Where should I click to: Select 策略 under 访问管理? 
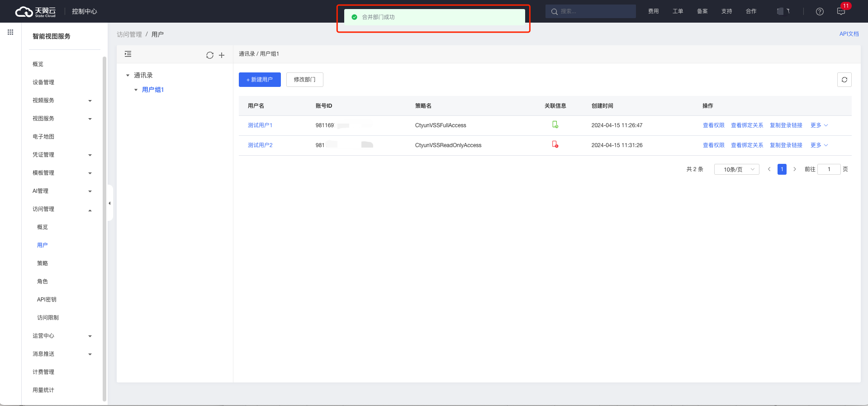(43, 263)
